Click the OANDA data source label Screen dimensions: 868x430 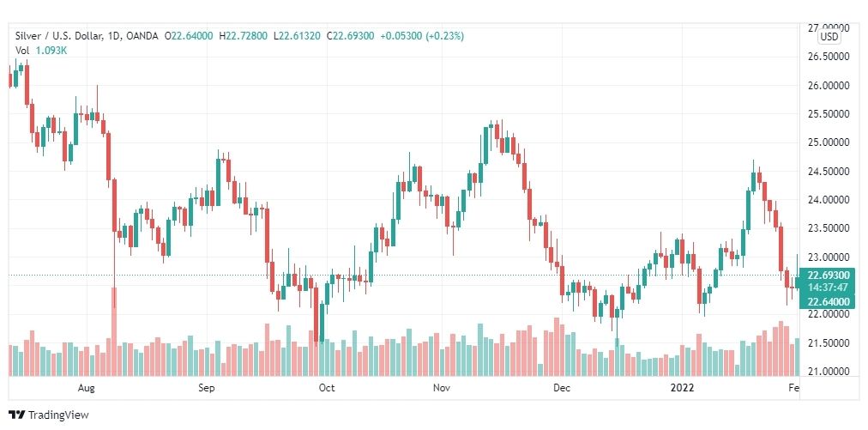point(142,36)
